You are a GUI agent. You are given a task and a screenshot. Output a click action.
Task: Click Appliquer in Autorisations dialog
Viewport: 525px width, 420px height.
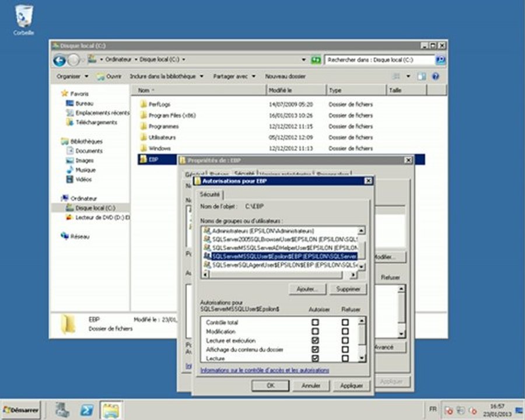pyautogui.click(x=351, y=386)
